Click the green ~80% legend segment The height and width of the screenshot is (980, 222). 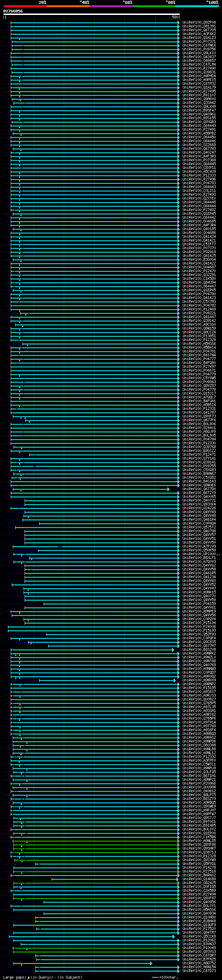point(154,6)
